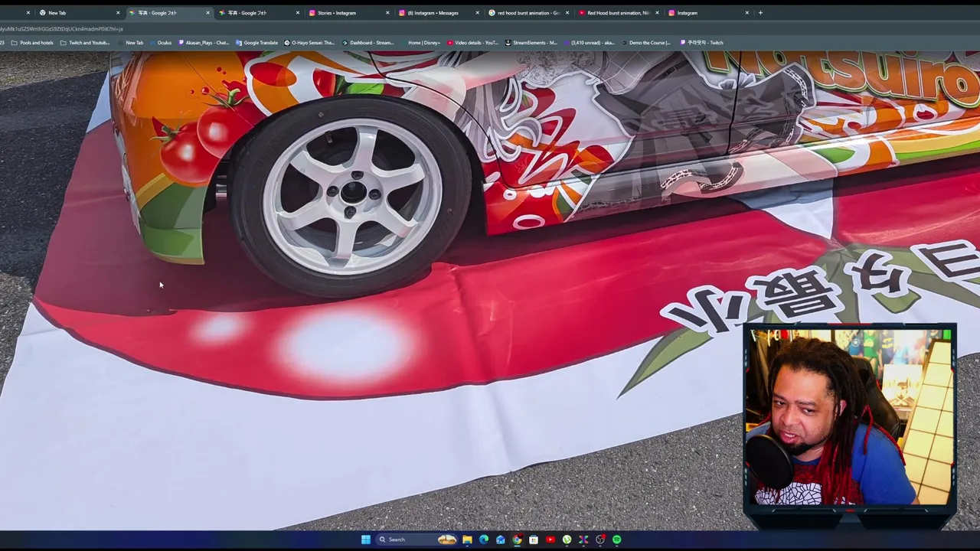Switch to the inactive 写真 - Google フォト tab
Image resolution: width=980 pixels, height=551 pixels.
pos(258,13)
